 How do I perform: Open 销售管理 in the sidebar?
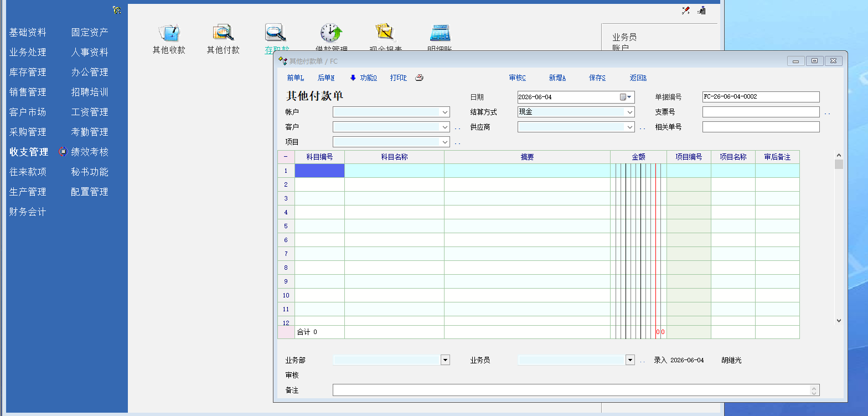pyautogui.click(x=28, y=93)
